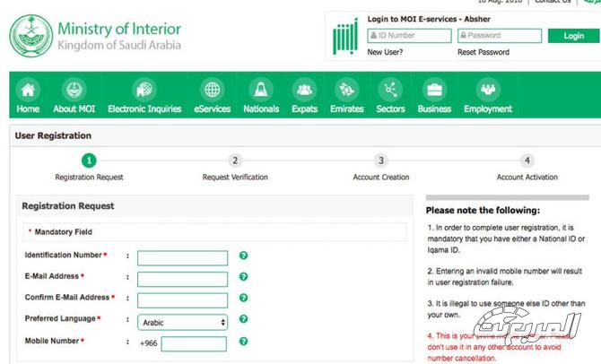Click into the E-Mail Address field
The image size is (601, 364).
point(182,279)
